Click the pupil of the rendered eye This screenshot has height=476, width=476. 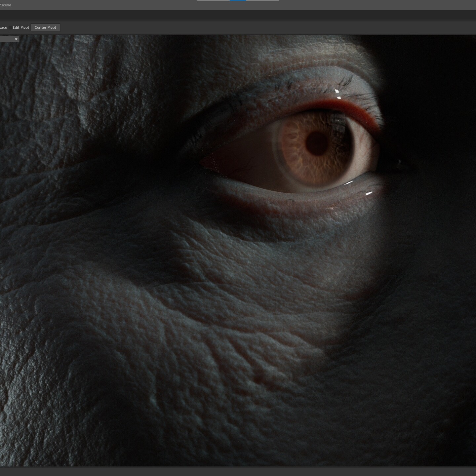[318, 144]
